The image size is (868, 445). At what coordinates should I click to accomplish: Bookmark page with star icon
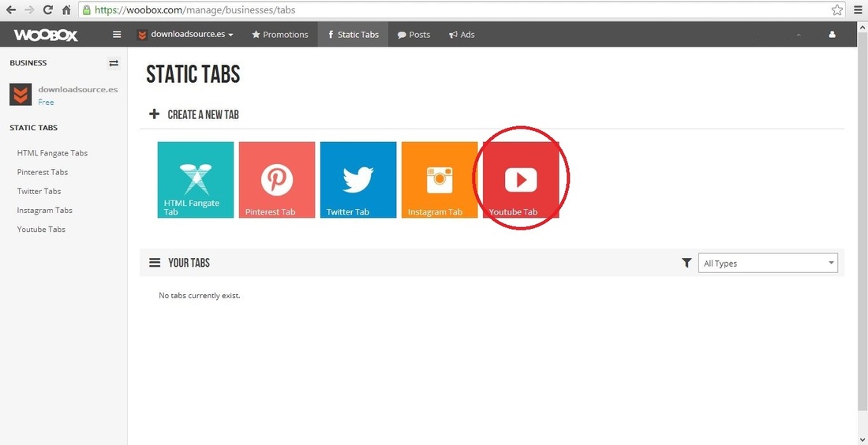tap(837, 10)
